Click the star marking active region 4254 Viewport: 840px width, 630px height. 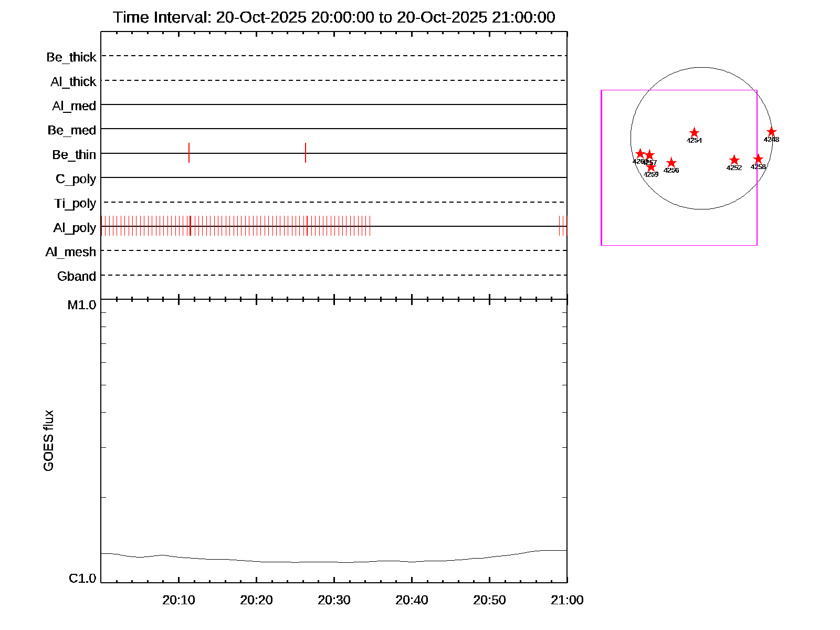click(x=694, y=133)
